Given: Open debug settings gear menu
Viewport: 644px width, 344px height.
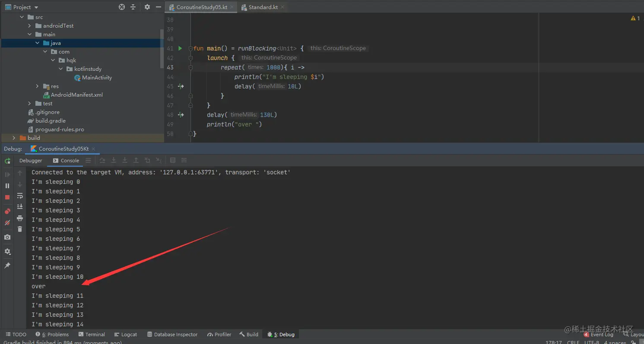Looking at the screenshot, I should click(7, 251).
